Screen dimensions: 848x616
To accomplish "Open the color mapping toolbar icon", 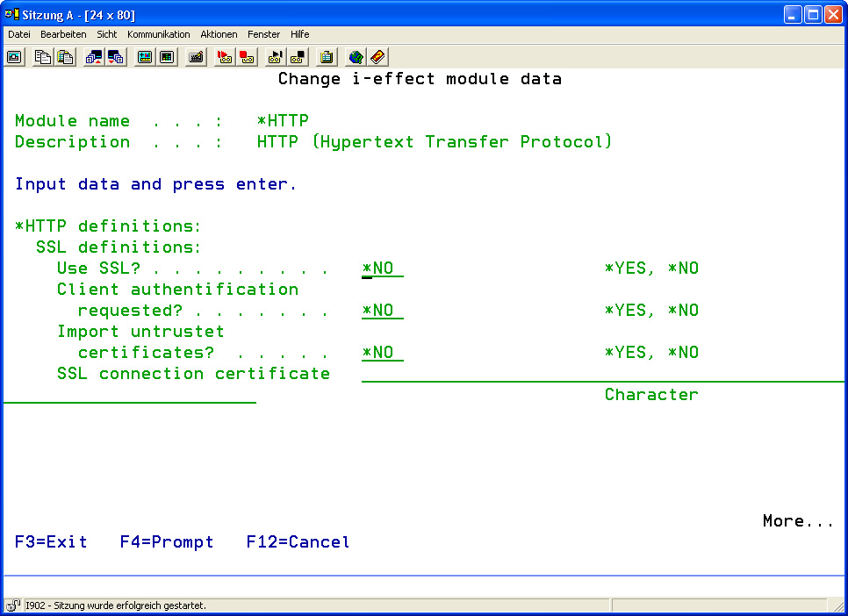I will coord(144,57).
